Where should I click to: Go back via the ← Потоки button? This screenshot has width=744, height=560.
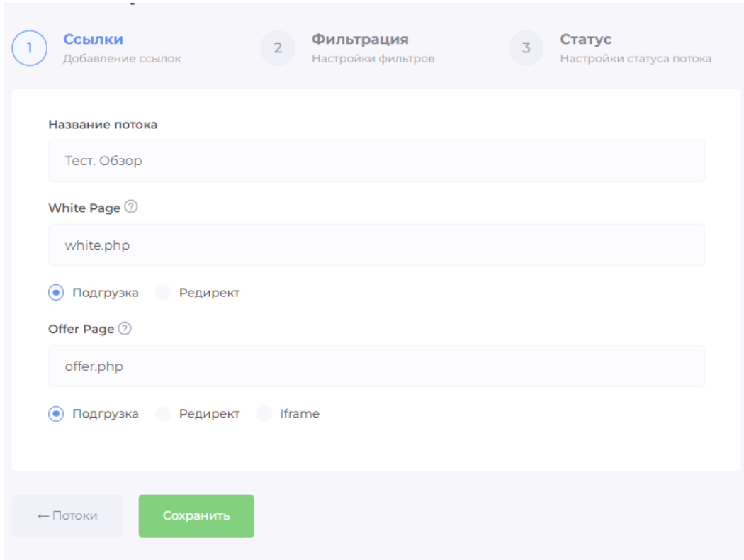click(67, 516)
